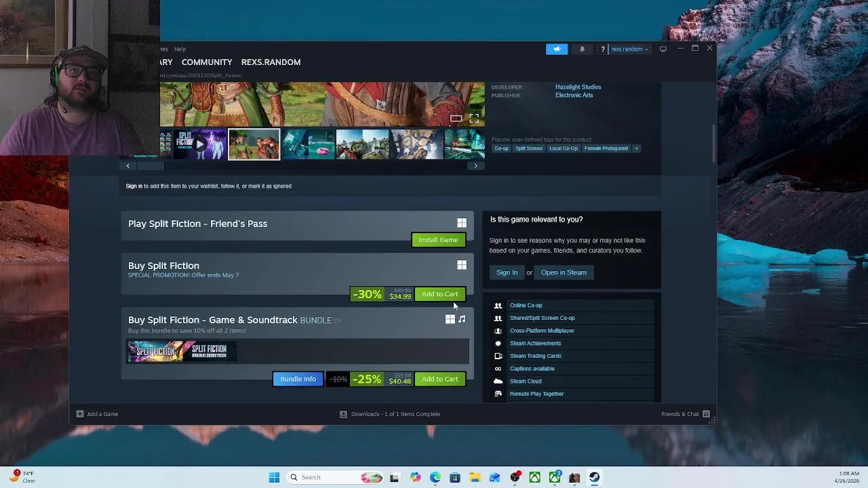This screenshot has height=488, width=868.
Task: Open the Windows Start menu
Action: tap(274, 477)
